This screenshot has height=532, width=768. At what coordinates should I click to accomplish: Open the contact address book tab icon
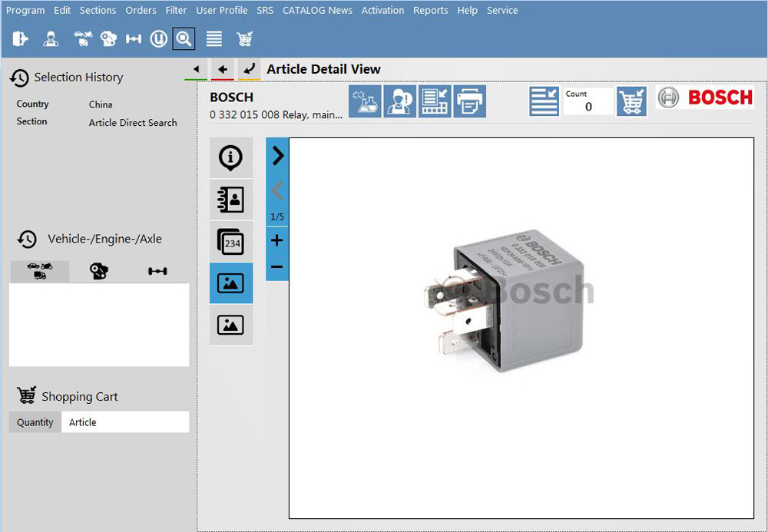click(x=231, y=199)
